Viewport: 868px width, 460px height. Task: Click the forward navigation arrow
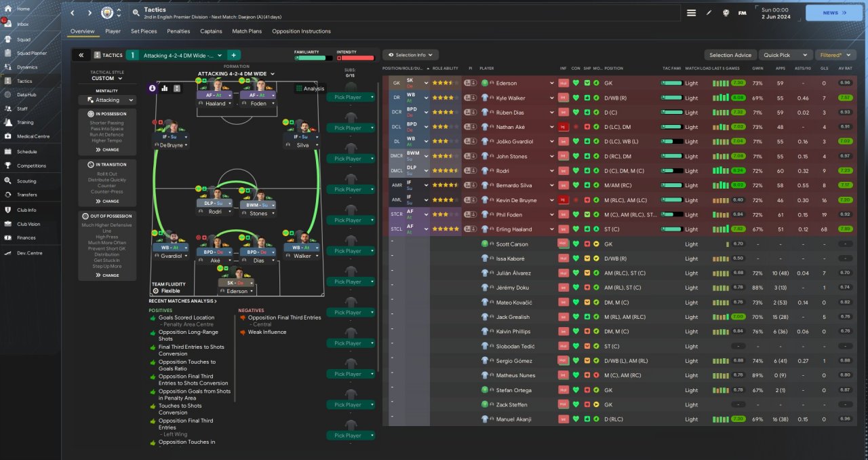tap(90, 13)
